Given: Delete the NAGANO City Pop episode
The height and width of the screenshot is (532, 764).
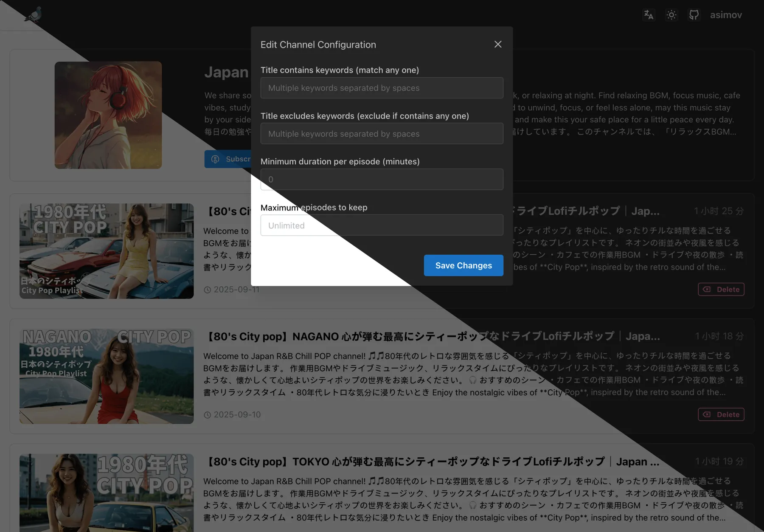Looking at the screenshot, I should 721,415.
